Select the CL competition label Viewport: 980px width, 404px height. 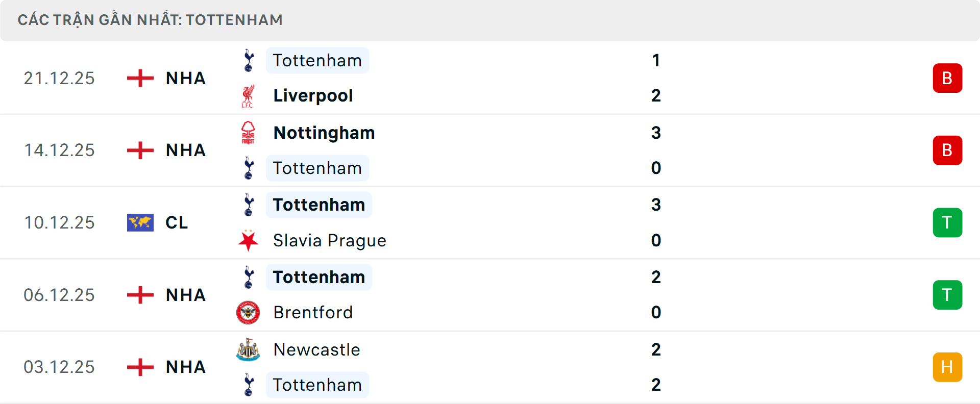tap(176, 222)
